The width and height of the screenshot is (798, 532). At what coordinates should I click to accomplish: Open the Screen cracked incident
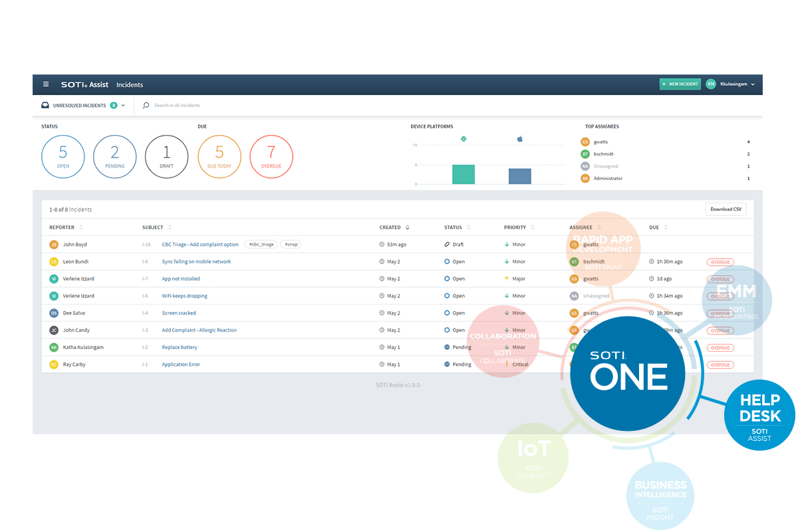click(x=179, y=313)
